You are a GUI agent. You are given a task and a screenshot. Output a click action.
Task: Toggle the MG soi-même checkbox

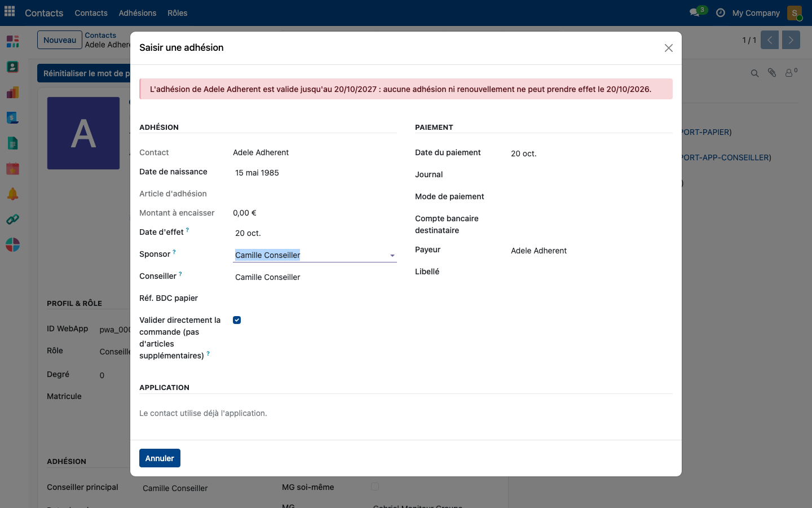coord(375,487)
